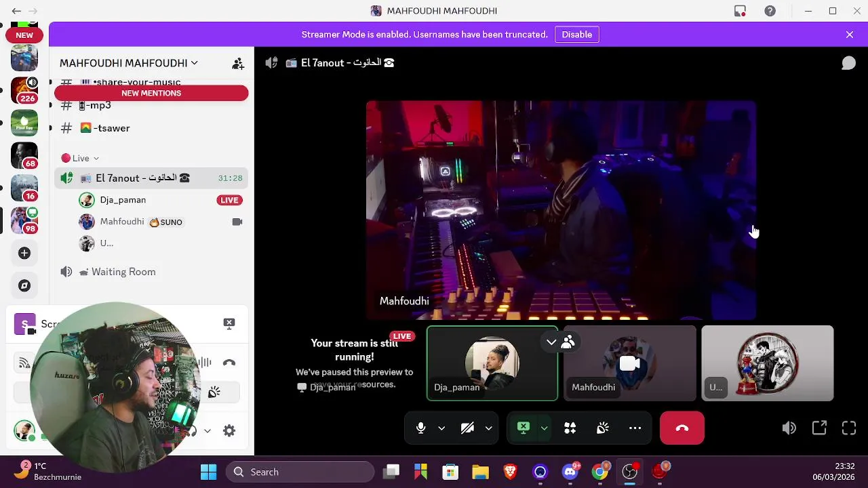The image size is (868, 488).
Task: Click the LIVE badge next to Dja_paman
Action: coord(229,200)
